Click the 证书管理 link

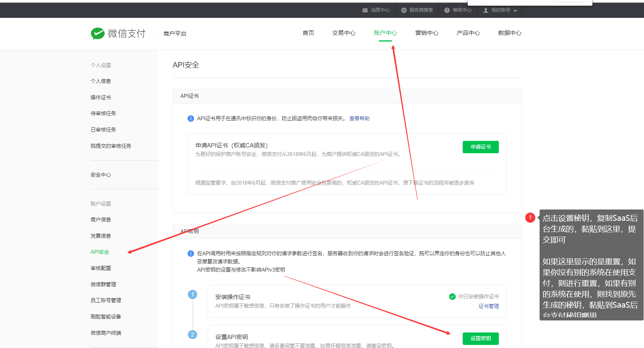coord(488,306)
